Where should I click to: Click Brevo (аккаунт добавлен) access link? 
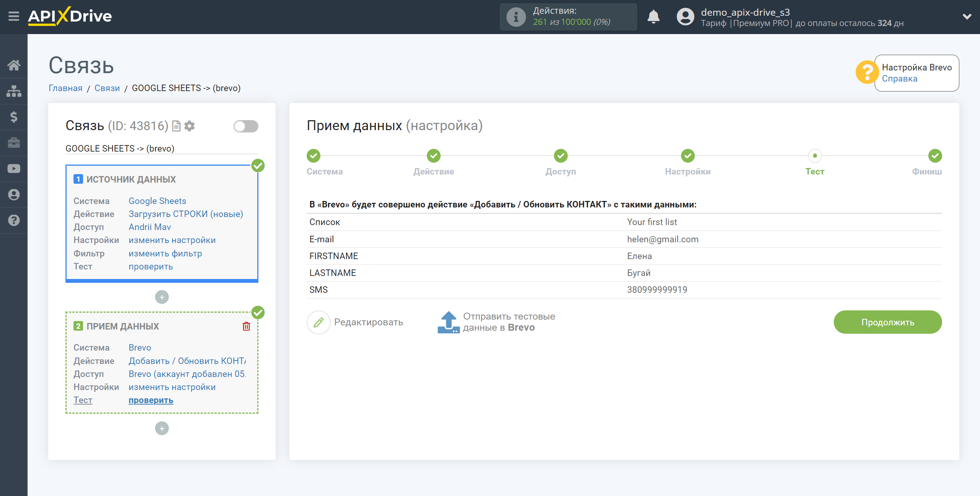coord(187,374)
